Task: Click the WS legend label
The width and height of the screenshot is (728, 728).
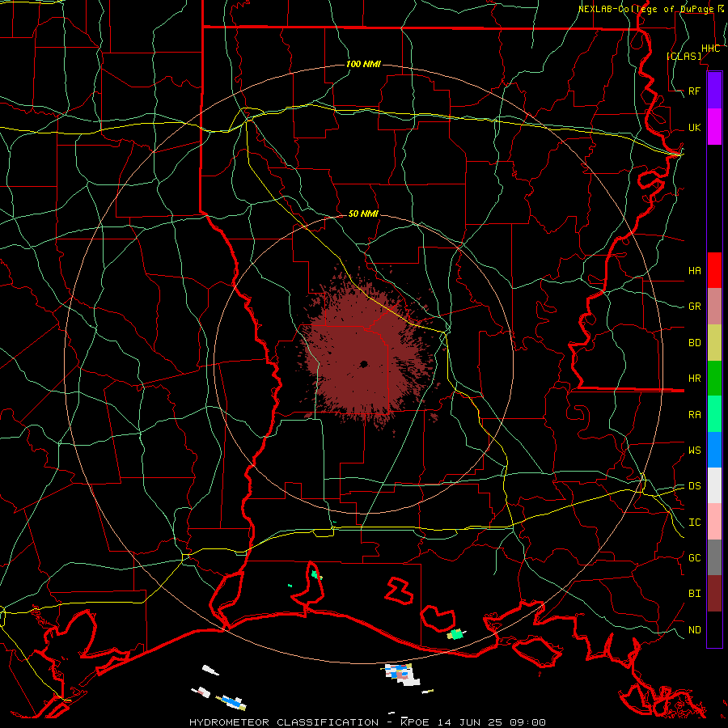Action: coord(694,450)
